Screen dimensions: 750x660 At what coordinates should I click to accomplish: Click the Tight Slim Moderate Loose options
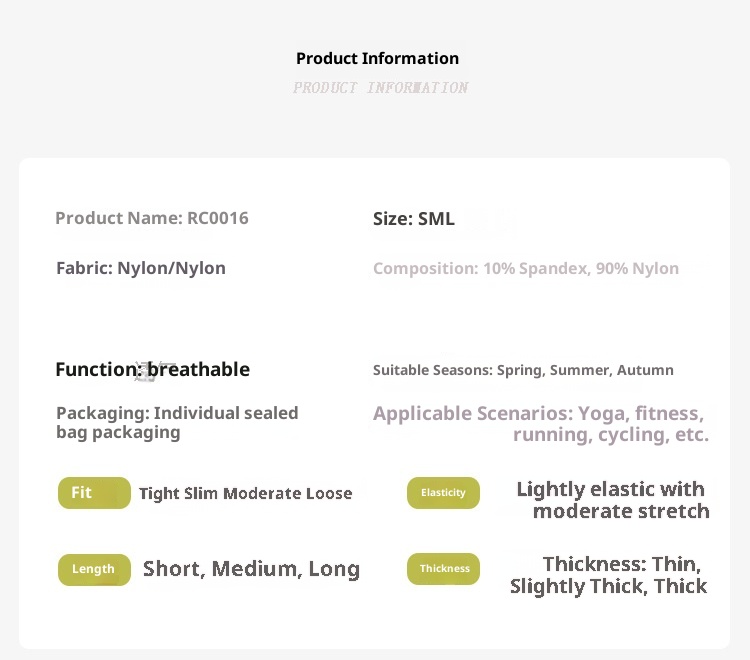pos(245,493)
